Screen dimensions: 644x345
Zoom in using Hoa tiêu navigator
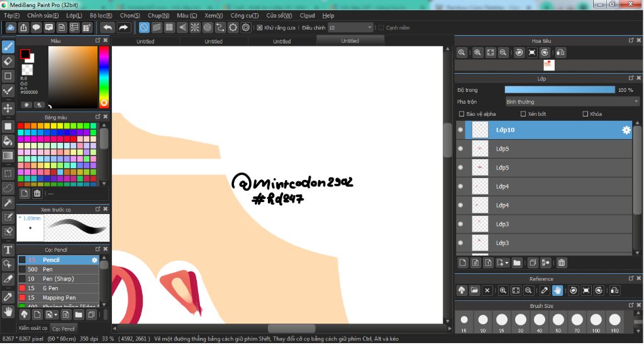point(478,53)
